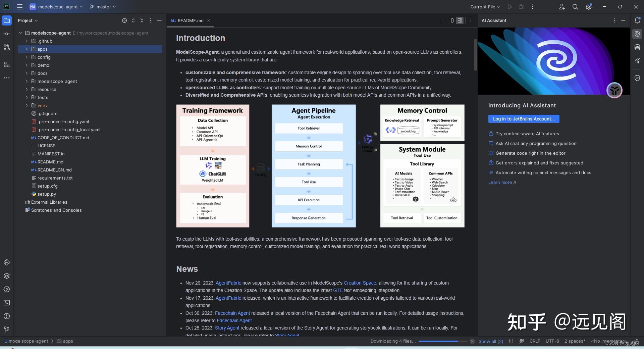
Task: Click Log in to JetBrains Account
Action: click(x=523, y=119)
